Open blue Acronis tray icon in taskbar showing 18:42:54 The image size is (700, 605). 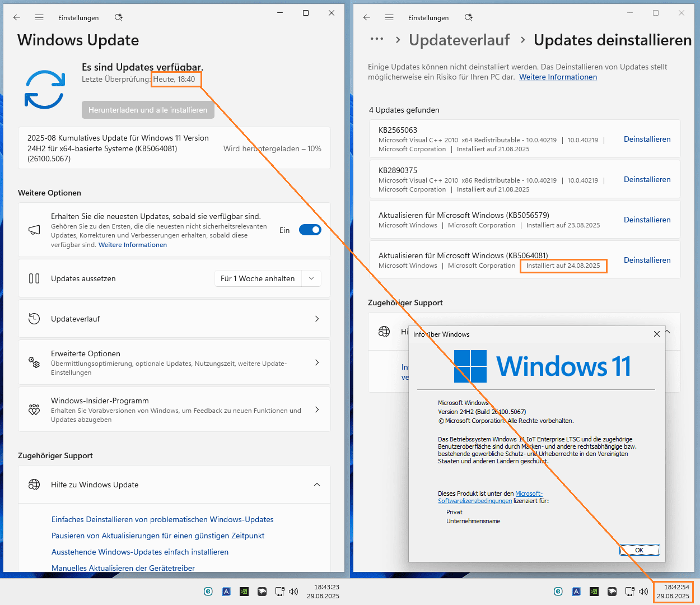tap(576, 591)
